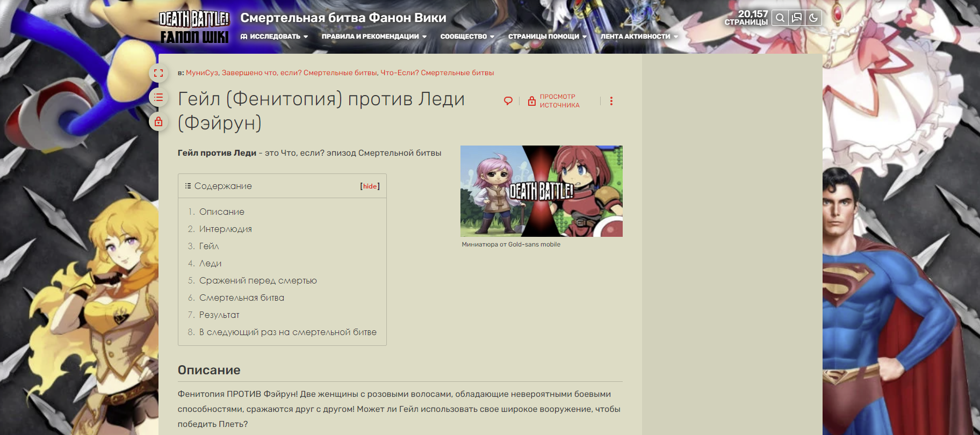Hide the Содержание table of contents

coord(370,186)
